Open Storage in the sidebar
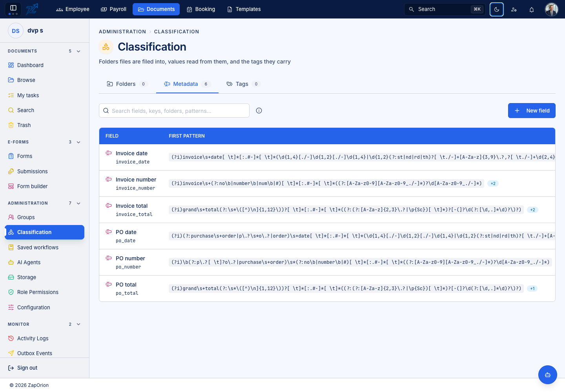565x392 pixels. coord(44,277)
